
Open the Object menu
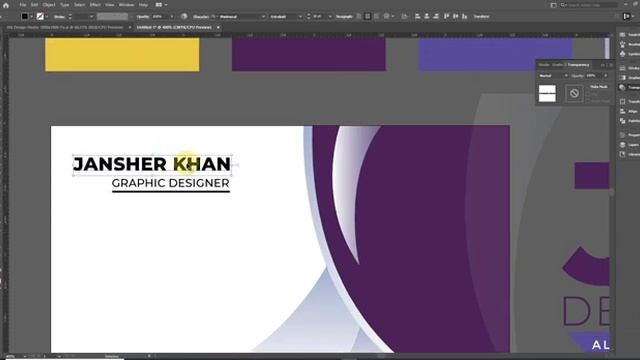tap(49, 5)
